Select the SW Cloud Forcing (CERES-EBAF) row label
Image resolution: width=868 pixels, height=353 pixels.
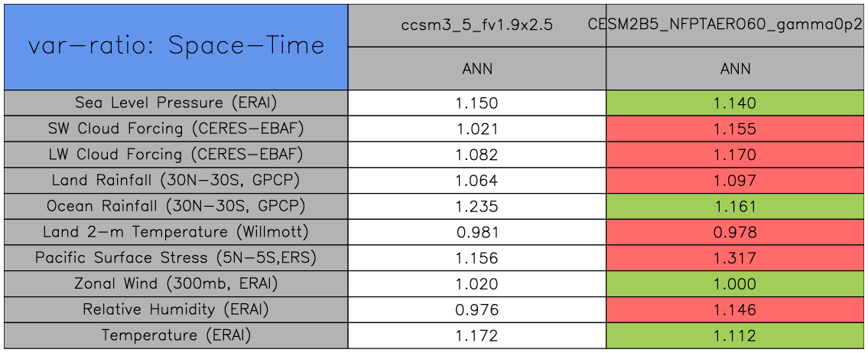tap(176, 129)
